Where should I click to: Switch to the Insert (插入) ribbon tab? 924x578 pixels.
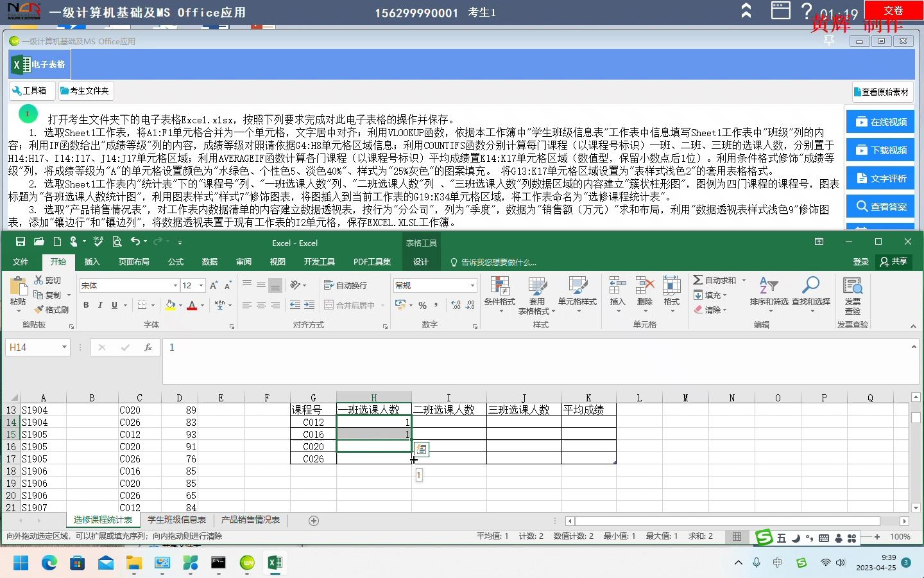coord(92,262)
